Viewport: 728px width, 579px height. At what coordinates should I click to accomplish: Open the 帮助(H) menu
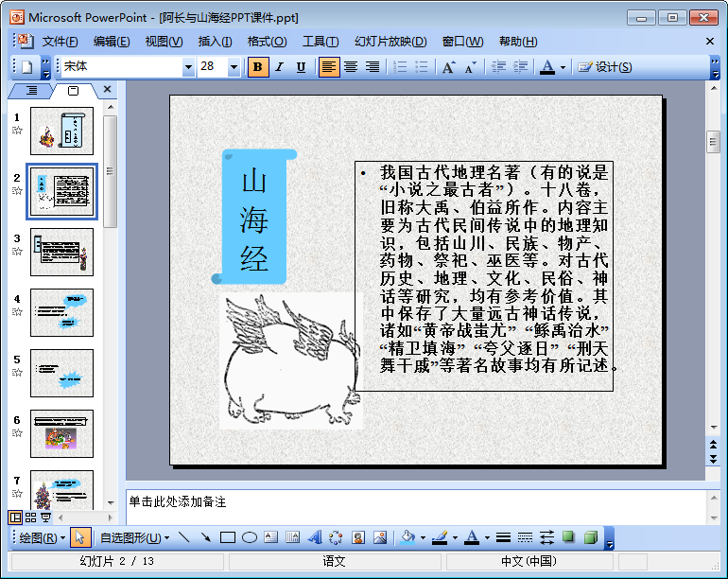pyautogui.click(x=518, y=42)
